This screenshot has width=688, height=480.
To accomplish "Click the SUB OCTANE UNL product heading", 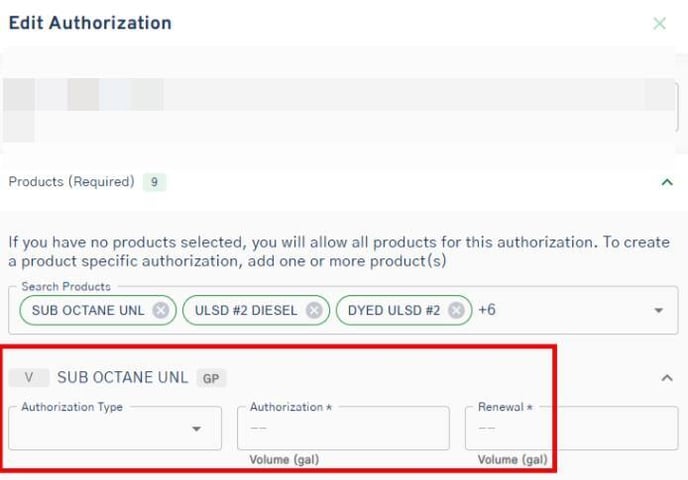I will [x=122, y=378].
